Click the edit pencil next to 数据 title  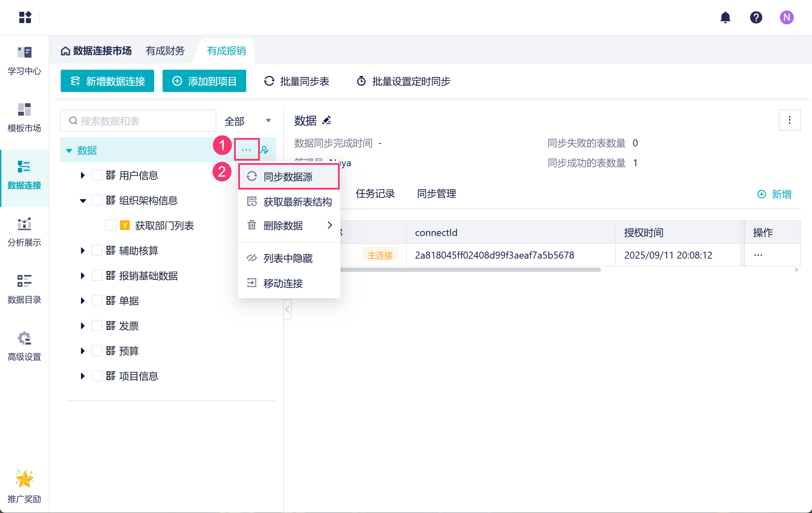(x=327, y=121)
